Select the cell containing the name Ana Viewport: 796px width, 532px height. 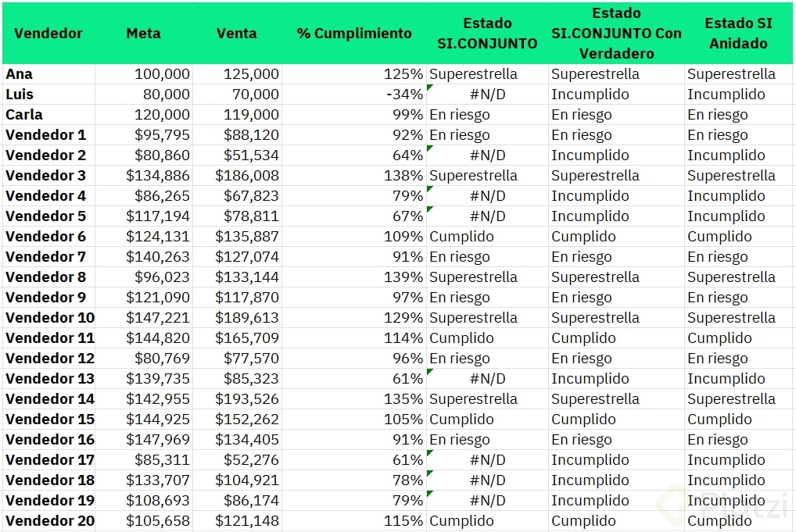[48, 74]
